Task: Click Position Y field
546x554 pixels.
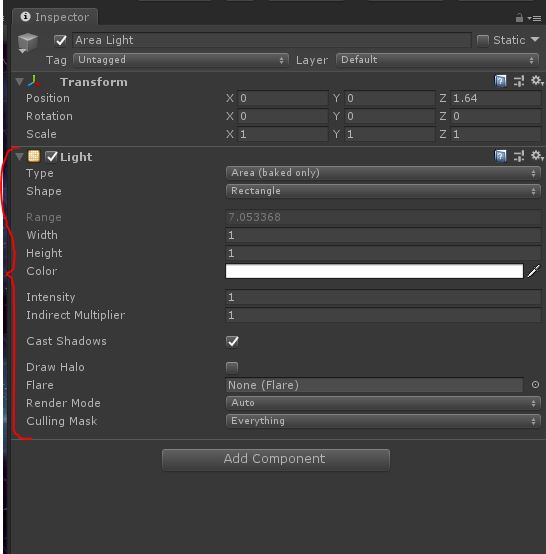Action: tap(389, 98)
